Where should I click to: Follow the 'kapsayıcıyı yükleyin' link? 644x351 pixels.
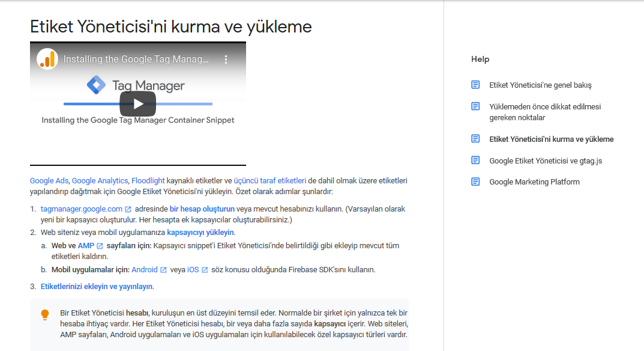tap(200, 233)
